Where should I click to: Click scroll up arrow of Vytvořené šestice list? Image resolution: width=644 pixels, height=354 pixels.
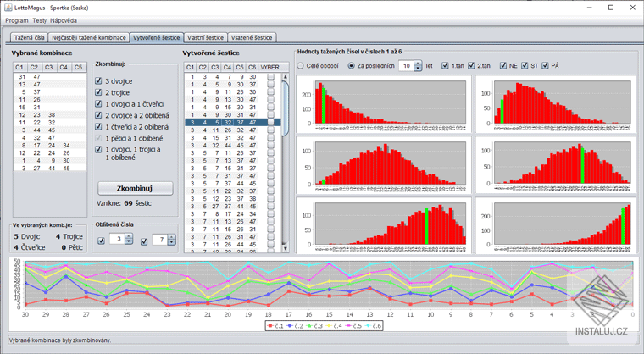pos(286,76)
